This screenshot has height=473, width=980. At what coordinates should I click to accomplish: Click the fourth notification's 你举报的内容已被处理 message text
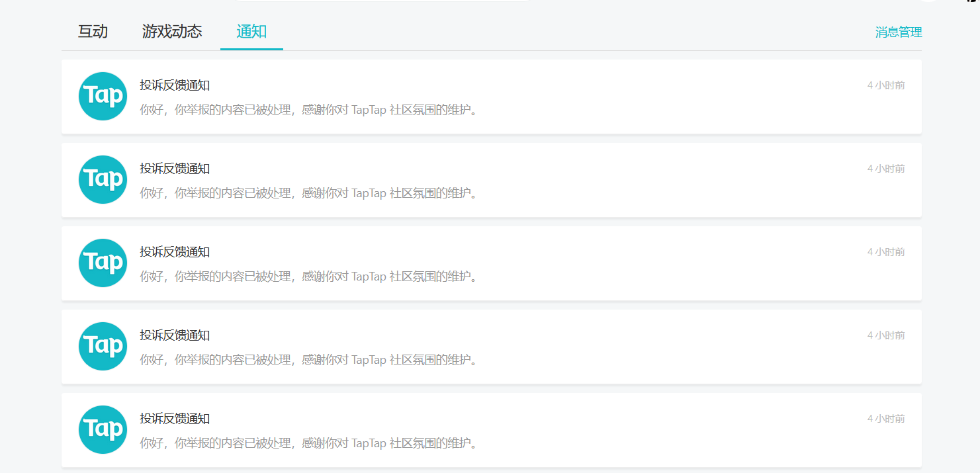(308, 360)
